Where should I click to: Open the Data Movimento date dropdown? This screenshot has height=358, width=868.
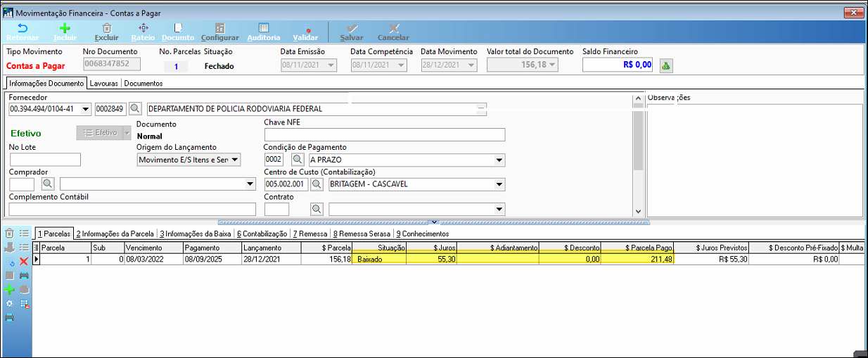tap(471, 65)
